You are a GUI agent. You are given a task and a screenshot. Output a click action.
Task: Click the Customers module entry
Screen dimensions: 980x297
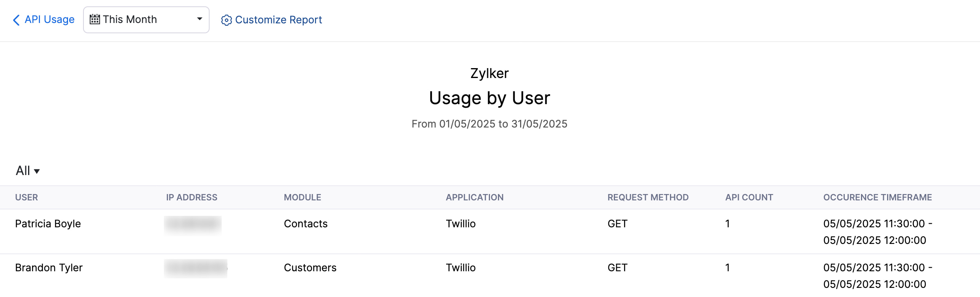point(310,267)
